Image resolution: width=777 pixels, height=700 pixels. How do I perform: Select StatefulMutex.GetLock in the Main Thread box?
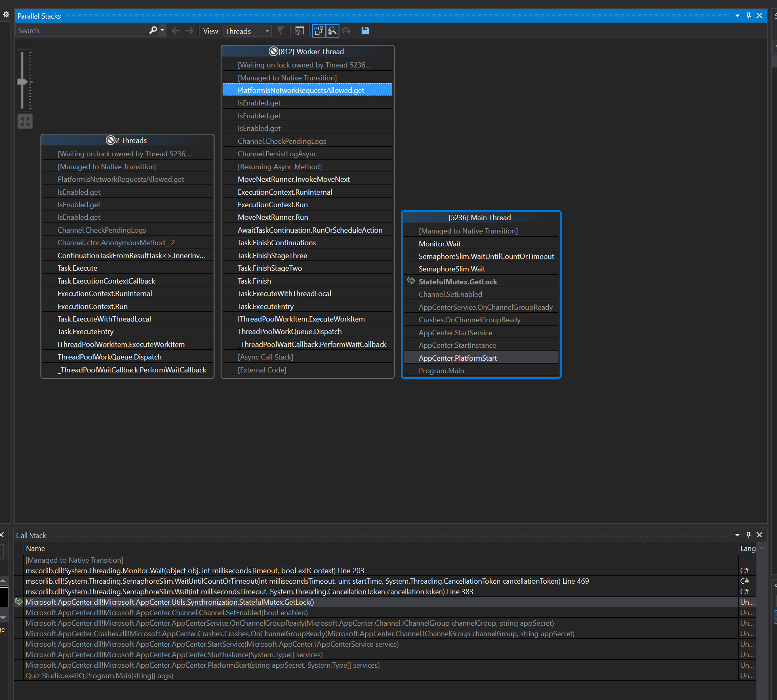458,282
